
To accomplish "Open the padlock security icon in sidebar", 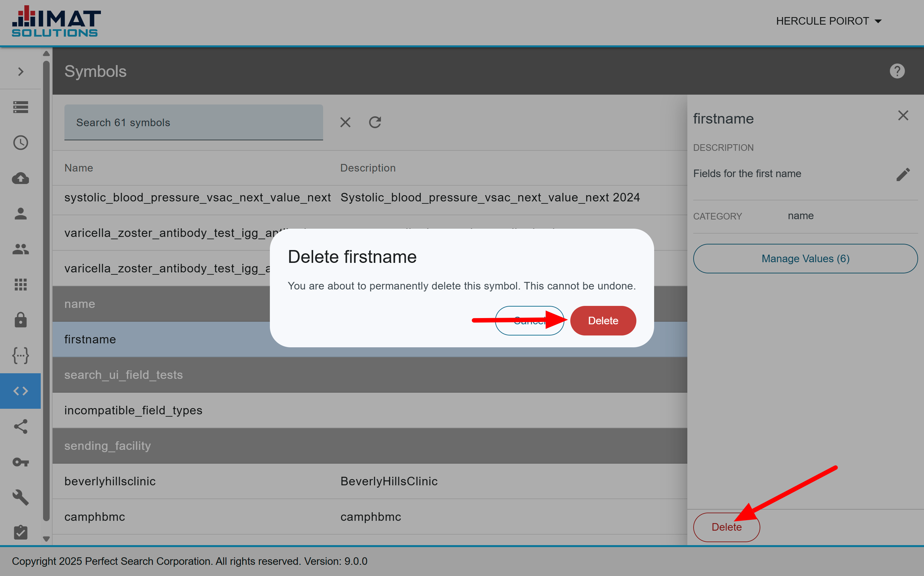I will (x=21, y=320).
